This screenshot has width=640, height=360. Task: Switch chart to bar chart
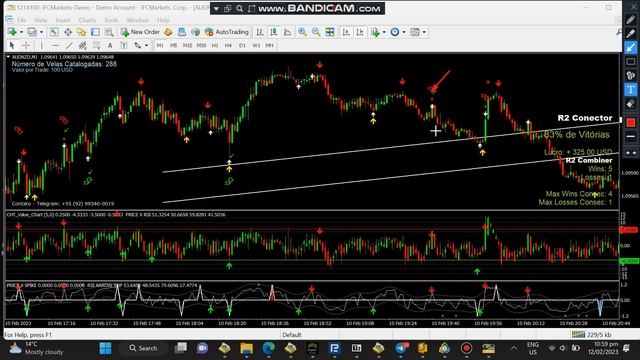pyautogui.click(x=260, y=32)
